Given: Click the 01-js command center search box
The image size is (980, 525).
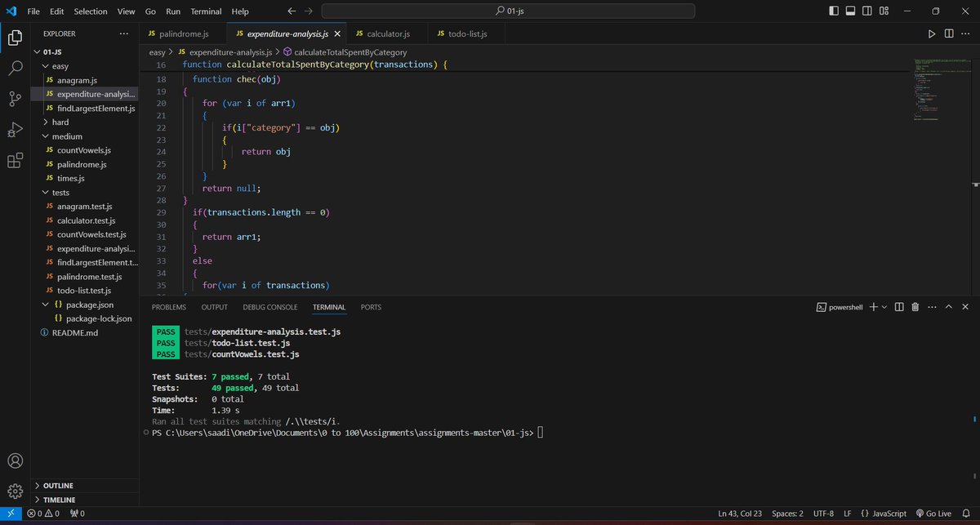Looking at the screenshot, I should tap(508, 11).
